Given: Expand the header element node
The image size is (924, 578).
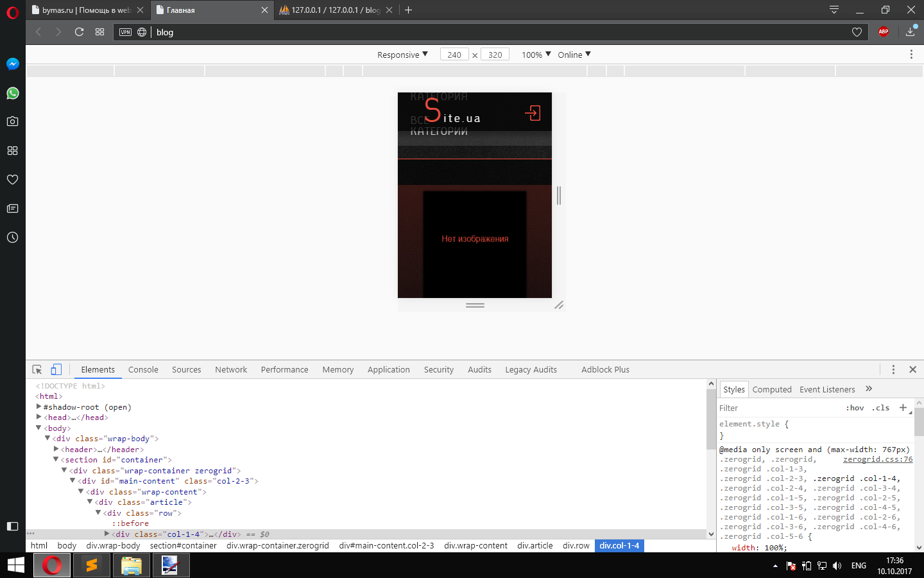Looking at the screenshot, I should 56,450.
